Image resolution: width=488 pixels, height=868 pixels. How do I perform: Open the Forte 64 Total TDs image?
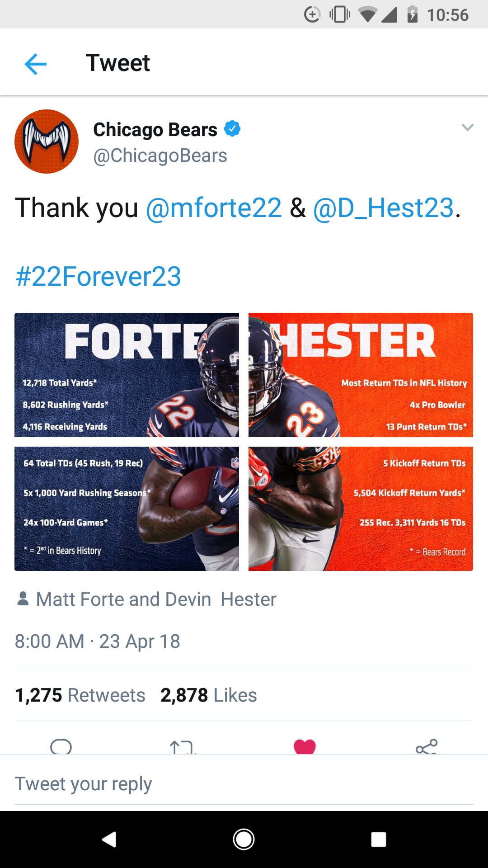click(127, 509)
